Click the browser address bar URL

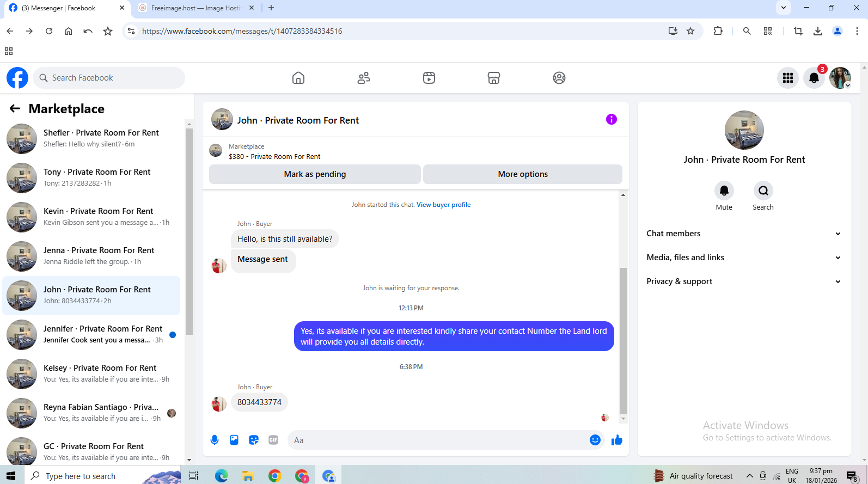242,31
